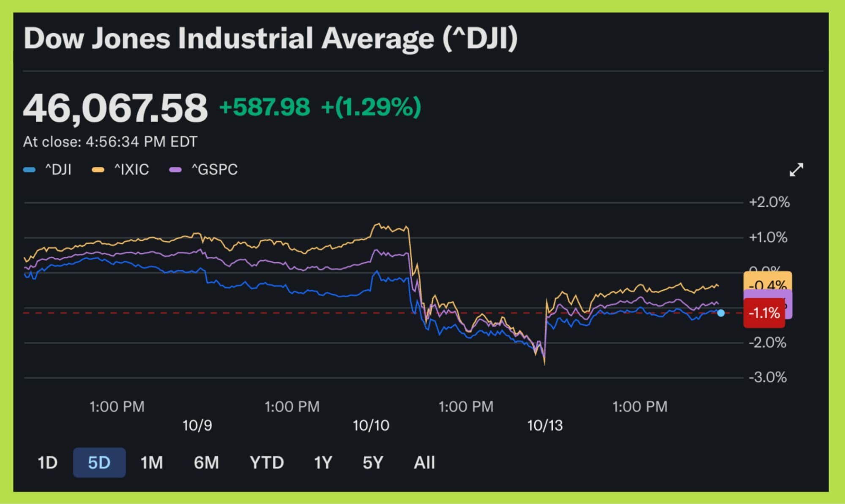Switch chart to 5Y range

pyautogui.click(x=373, y=463)
